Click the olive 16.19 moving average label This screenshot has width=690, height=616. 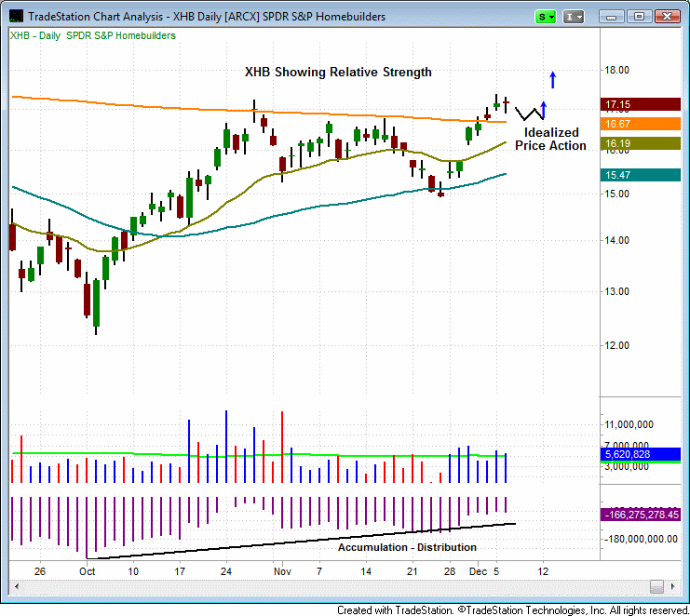pyautogui.click(x=641, y=143)
